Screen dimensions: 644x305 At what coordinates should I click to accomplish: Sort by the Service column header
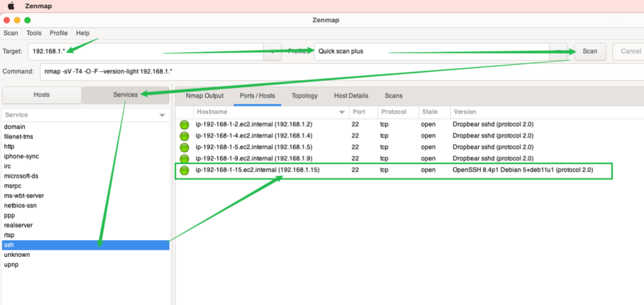(x=85, y=116)
